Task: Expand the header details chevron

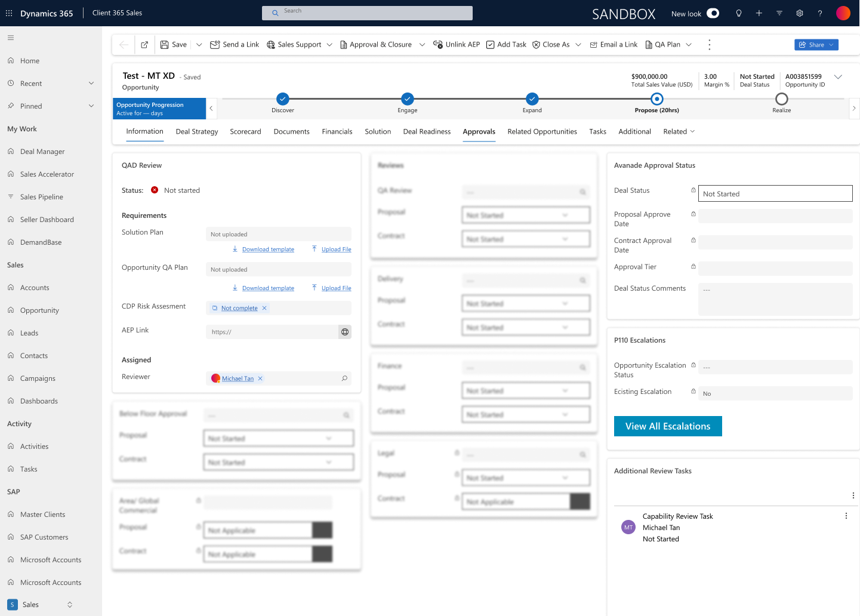Action: 838,77
